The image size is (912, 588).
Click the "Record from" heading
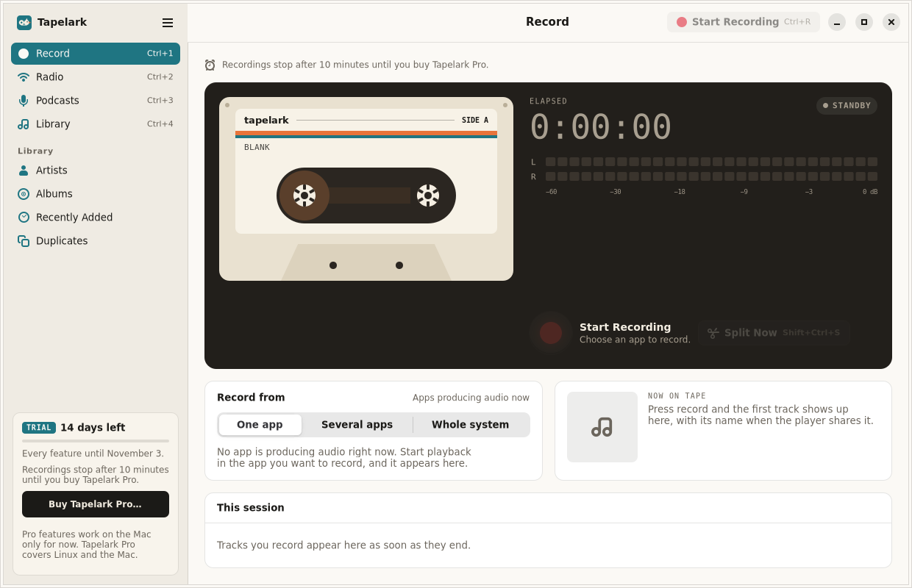(x=251, y=398)
